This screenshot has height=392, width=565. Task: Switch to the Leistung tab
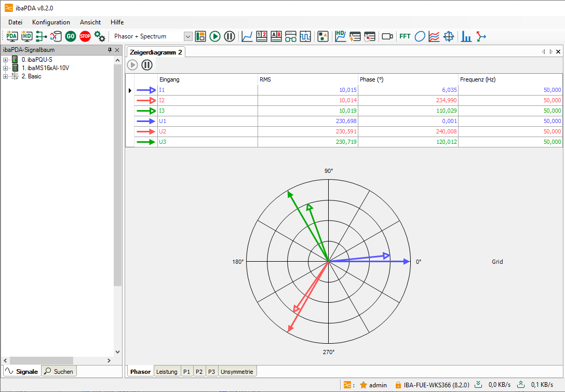click(167, 371)
